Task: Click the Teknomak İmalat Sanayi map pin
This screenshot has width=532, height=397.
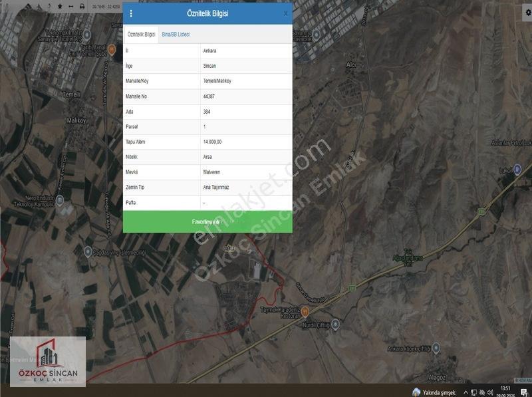Action: (86, 35)
